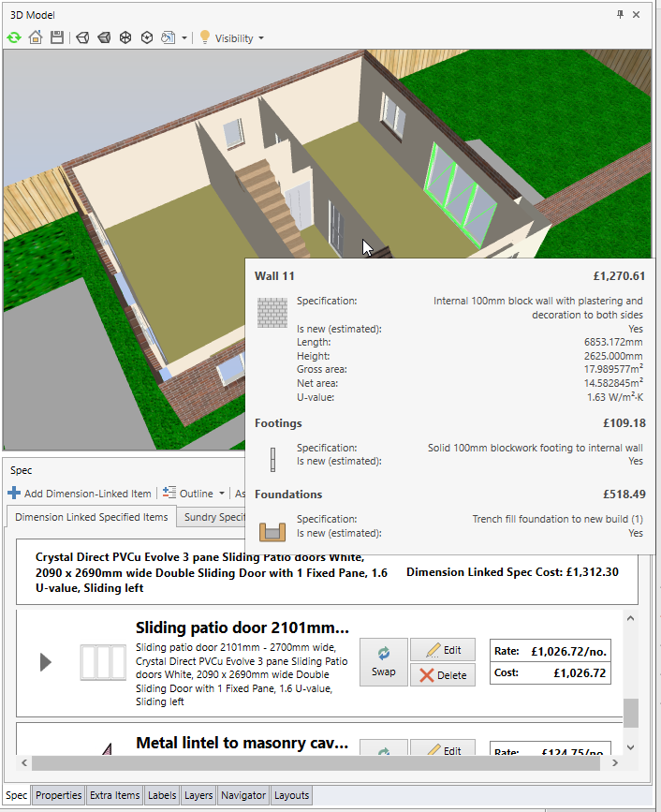
Task: Click the meshed cube view icon
Action: (125, 37)
